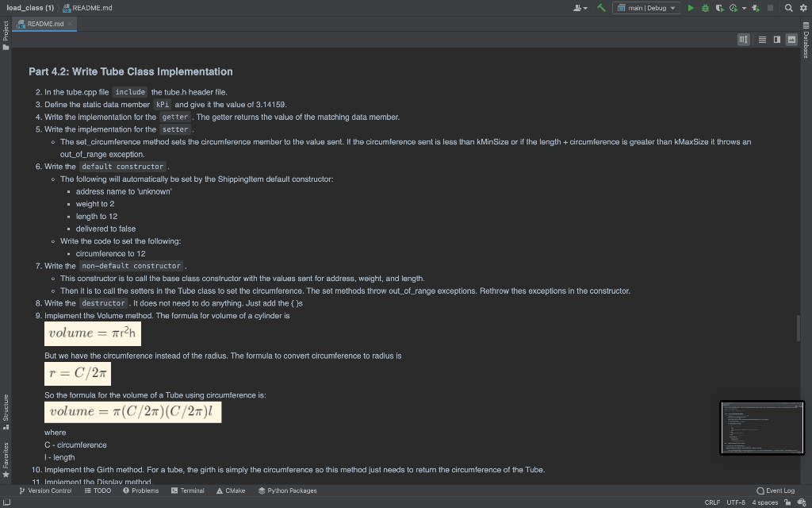Click the volume using circumference formula image
This screenshot has width=812, height=508.
[x=132, y=412]
